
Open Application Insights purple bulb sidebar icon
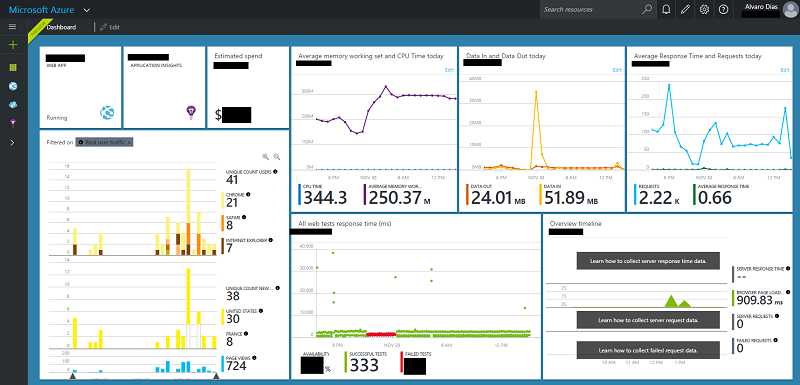click(13, 122)
